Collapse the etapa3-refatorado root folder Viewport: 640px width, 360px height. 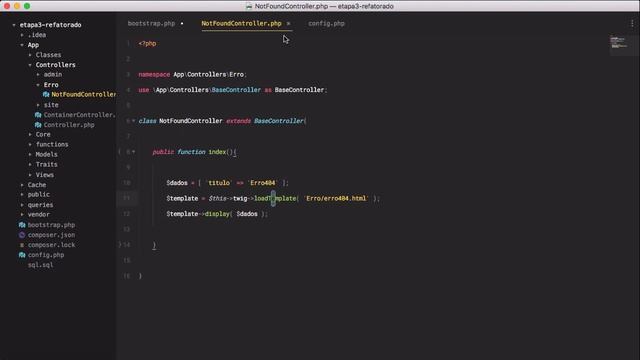pyautogui.click(x=14, y=25)
